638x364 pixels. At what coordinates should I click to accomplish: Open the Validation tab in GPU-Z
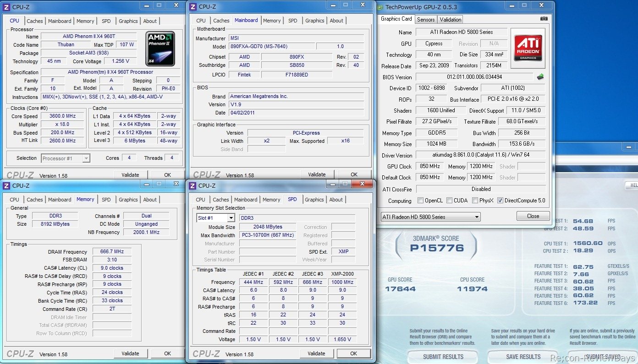click(x=451, y=19)
